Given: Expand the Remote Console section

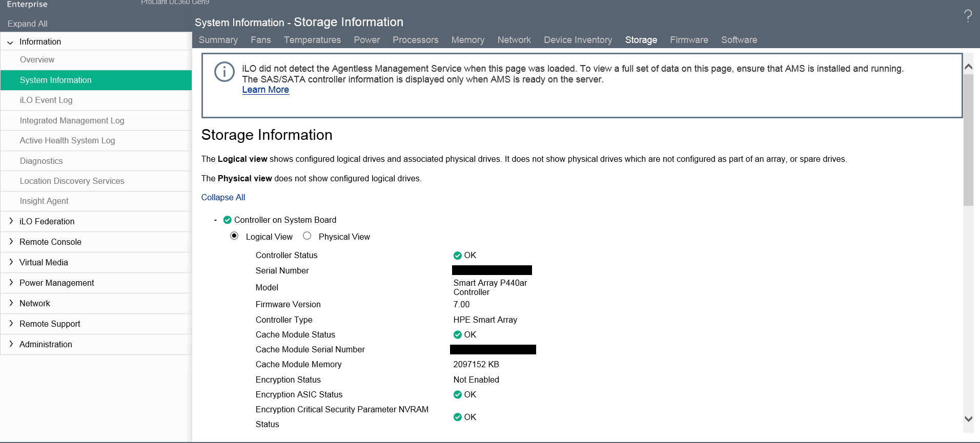Looking at the screenshot, I should (11, 242).
